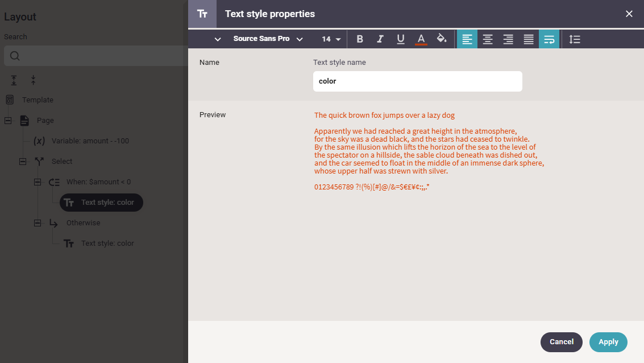Viewport: 644px width, 363px height.
Task: Open the background fill color tool
Action: [x=442, y=39]
